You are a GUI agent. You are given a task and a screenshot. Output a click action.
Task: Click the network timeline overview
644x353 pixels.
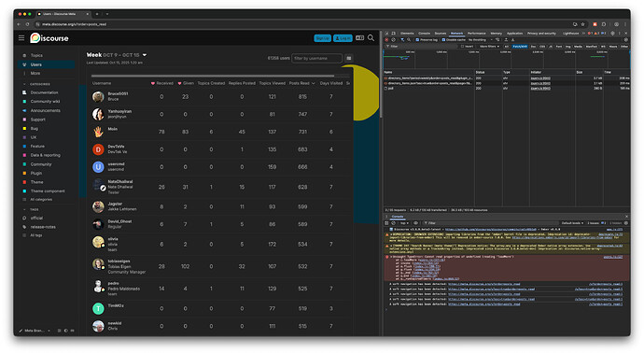coord(507,60)
